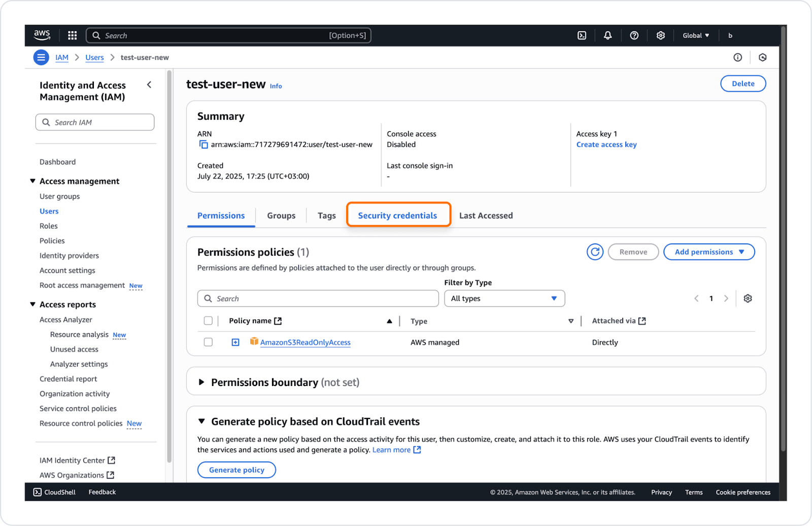Sort by Type column arrow
Screen dimensions: 812x526
point(571,321)
